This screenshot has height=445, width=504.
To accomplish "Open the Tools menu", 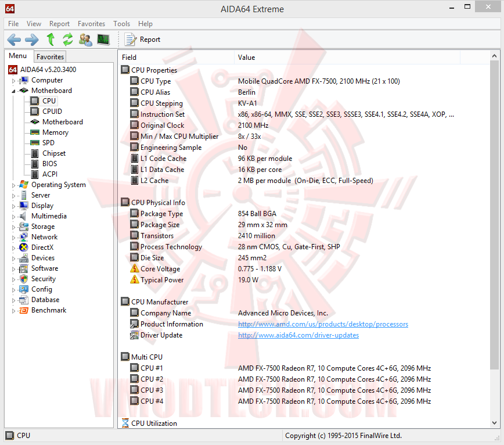I will [x=121, y=24].
